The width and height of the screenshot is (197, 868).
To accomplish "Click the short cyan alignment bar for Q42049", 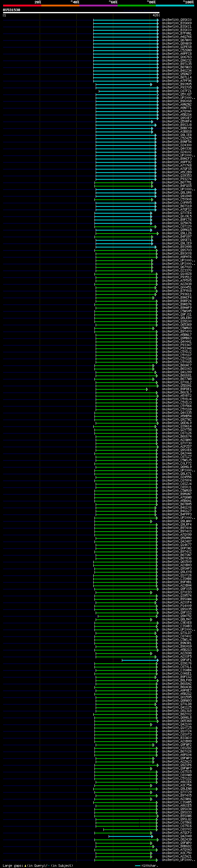I will click(131, 836).
